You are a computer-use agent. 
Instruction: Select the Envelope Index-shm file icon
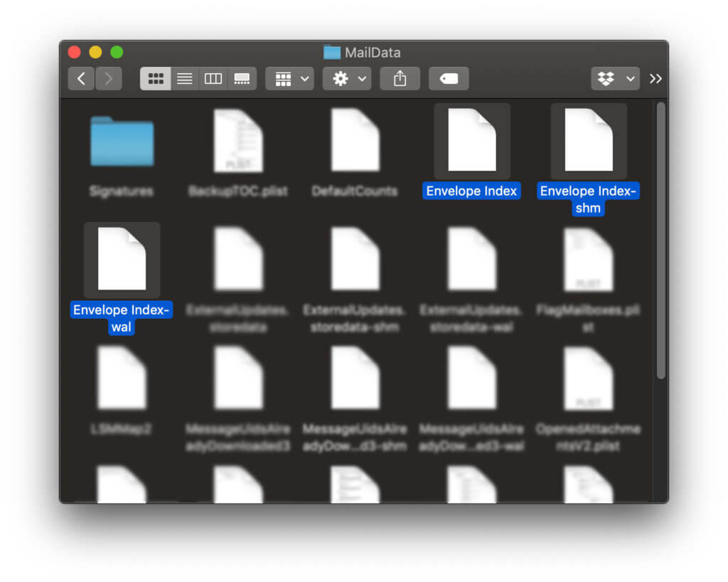[588, 140]
